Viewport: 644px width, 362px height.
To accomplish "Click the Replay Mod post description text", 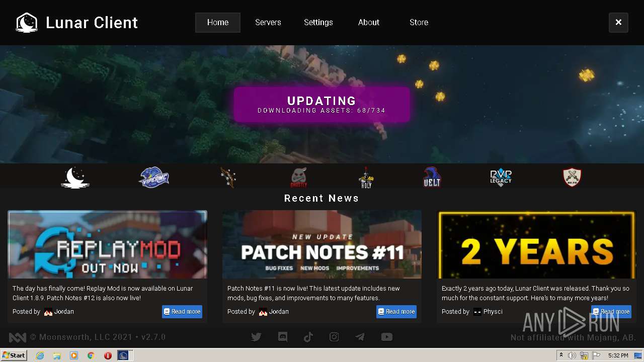I will coord(103,293).
